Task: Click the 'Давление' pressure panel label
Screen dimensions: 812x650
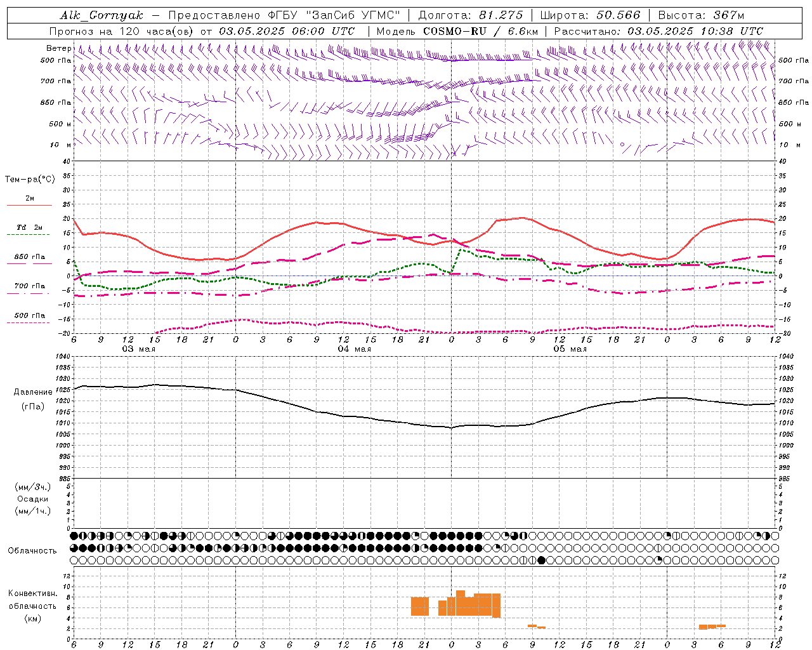Action: [33, 392]
